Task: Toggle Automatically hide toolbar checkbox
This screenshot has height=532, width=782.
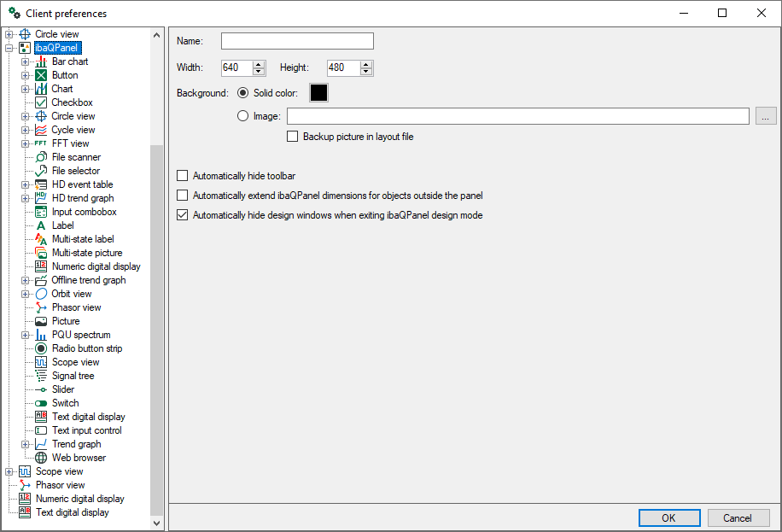Action: pyautogui.click(x=183, y=176)
